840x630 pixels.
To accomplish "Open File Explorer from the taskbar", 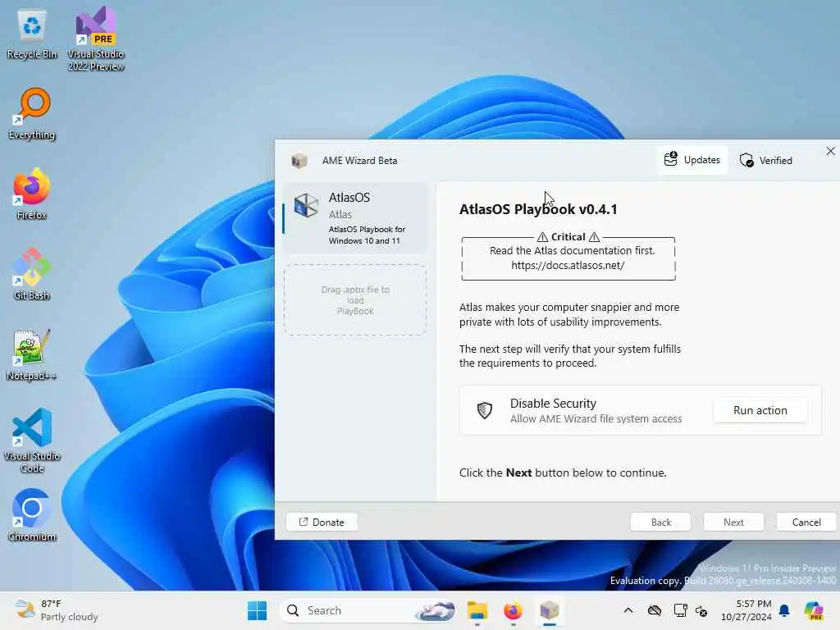I will point(477,610).
